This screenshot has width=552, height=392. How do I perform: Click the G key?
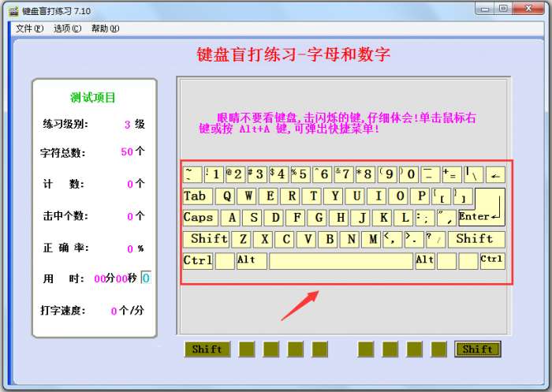(x=319, y=218)
